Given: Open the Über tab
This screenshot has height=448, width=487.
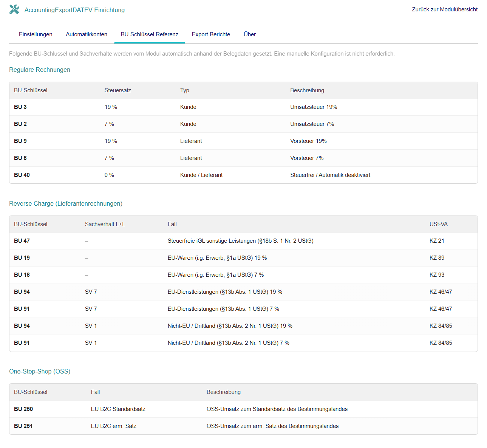Looking at the screenshot, I should pos(249,34).
